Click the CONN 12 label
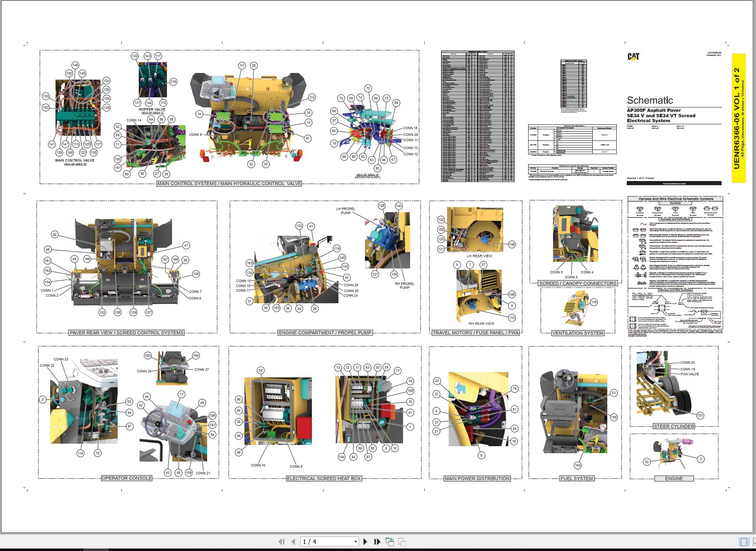This screenshot has height=551, width=756. click(x=411, y=154)
